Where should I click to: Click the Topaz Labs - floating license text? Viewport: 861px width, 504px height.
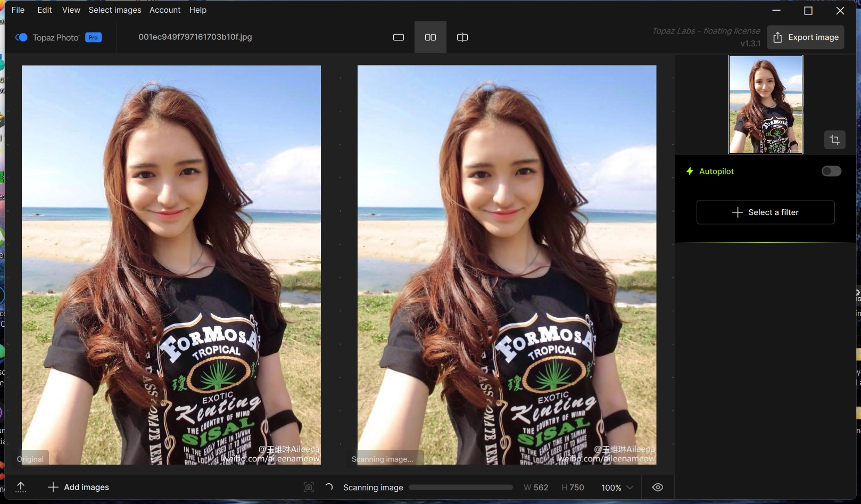pyautogui.click(x=706, y=31)
